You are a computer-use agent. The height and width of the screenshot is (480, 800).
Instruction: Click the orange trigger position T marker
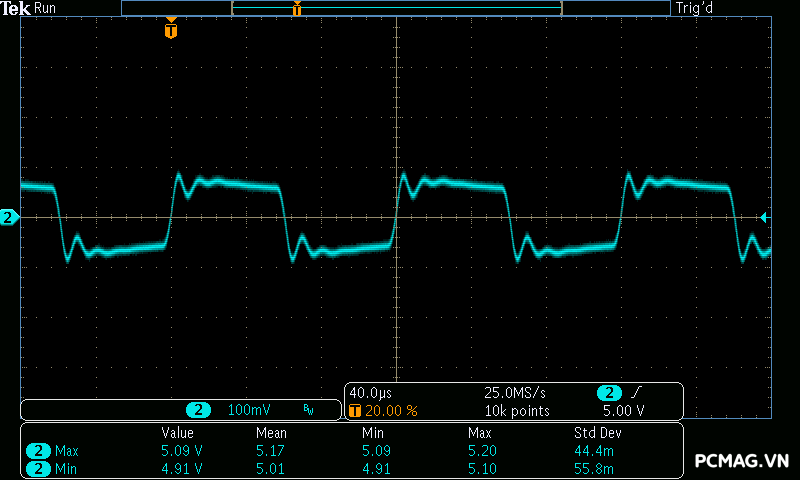click(x=171, y=30)
